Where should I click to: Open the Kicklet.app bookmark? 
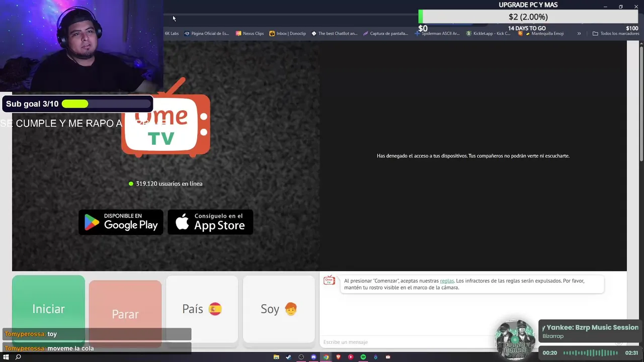pos(488,33)
